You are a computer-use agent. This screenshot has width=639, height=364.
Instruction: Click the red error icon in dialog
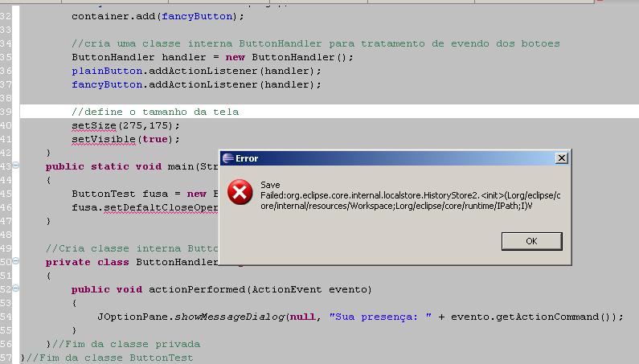coord(240,192)
